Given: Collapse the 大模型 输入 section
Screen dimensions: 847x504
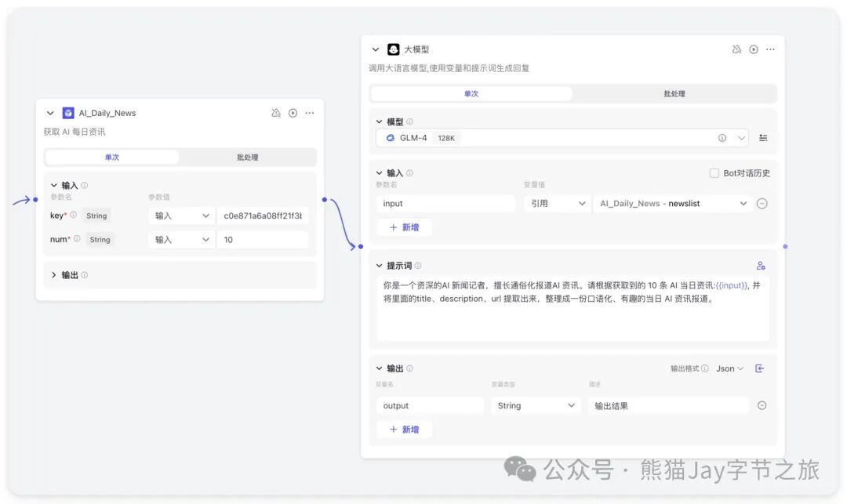Looking at the screenshot, I should (380, 172).
